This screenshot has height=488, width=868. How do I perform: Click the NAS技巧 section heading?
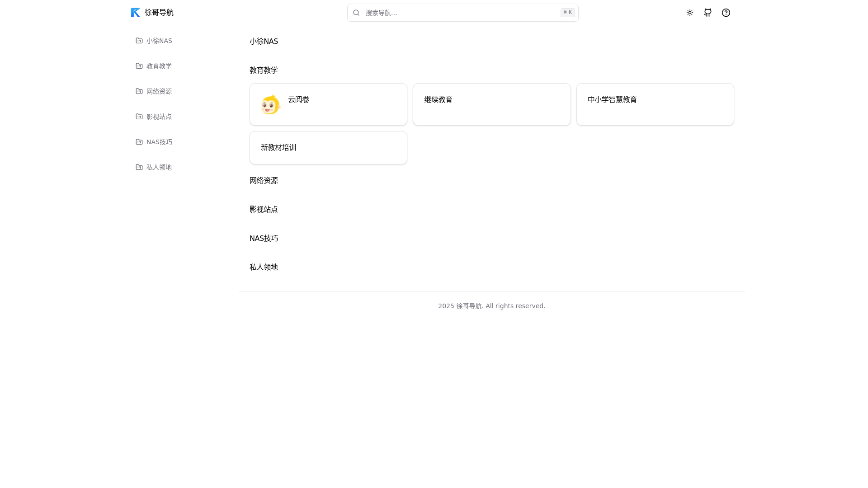coord(264,238)
